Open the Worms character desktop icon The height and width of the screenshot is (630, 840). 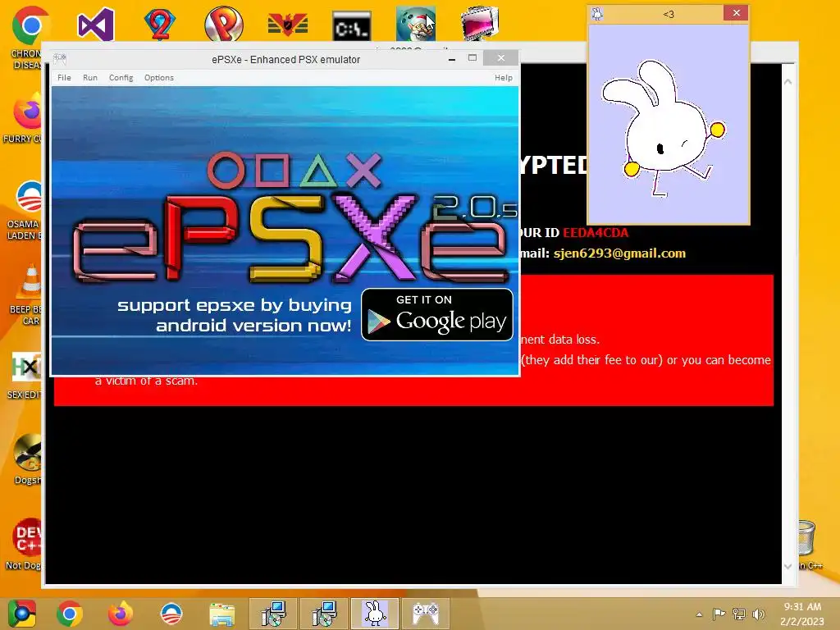pos(416,24)
